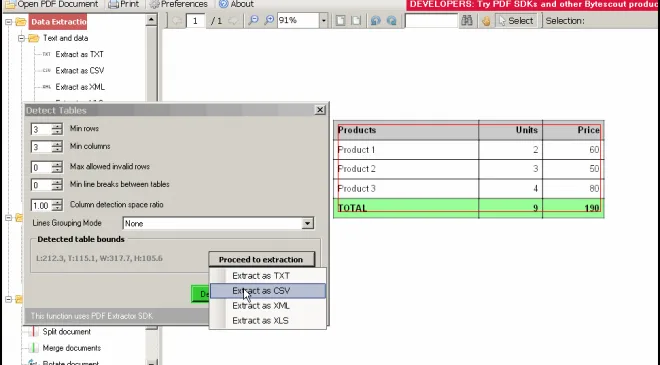Viewport: 660px width, 365px height.
Task: Click the first page-fit icon after zoom box
Action: coord(341,21)
